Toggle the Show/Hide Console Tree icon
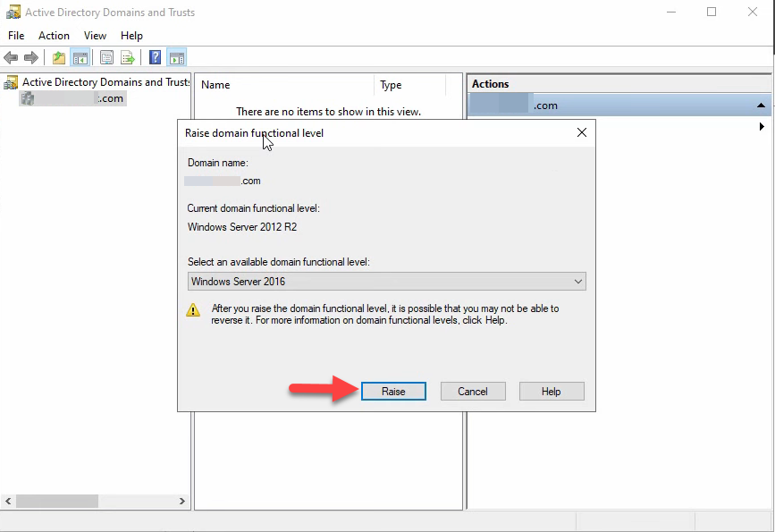775x532 pixels. coord(80,58)
